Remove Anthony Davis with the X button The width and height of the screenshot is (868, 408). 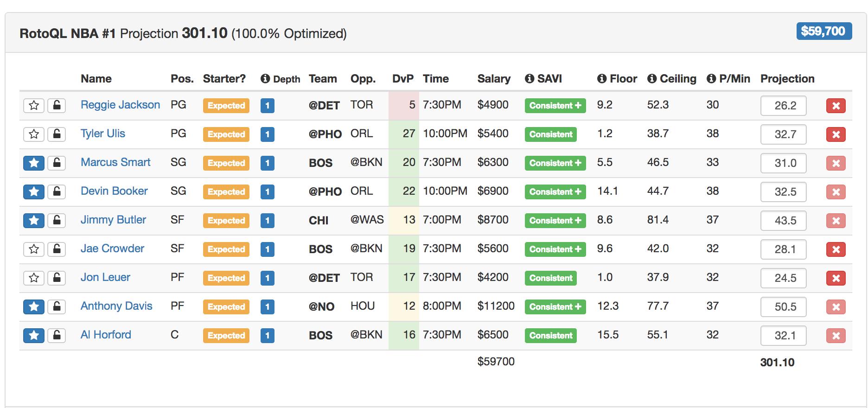836,307
